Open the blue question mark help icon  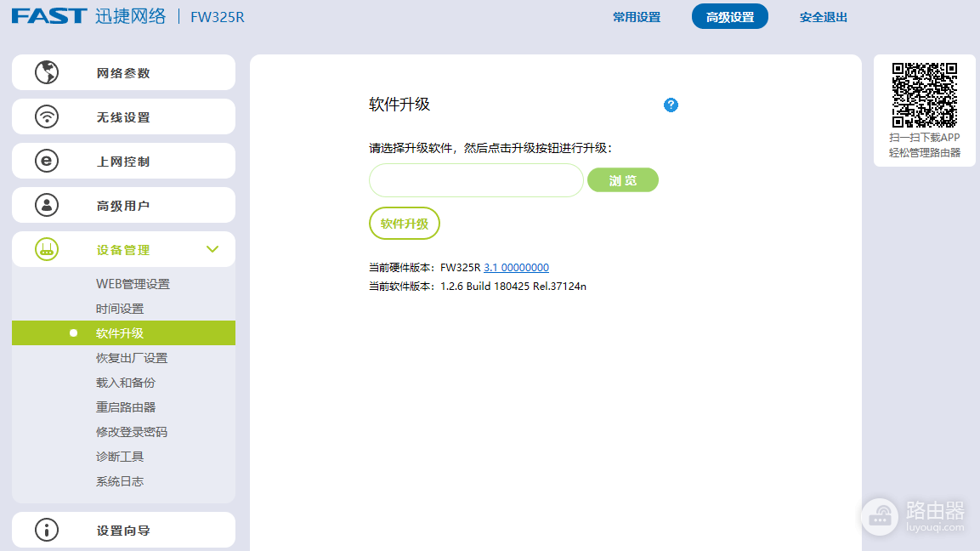[x=671, y=105]
